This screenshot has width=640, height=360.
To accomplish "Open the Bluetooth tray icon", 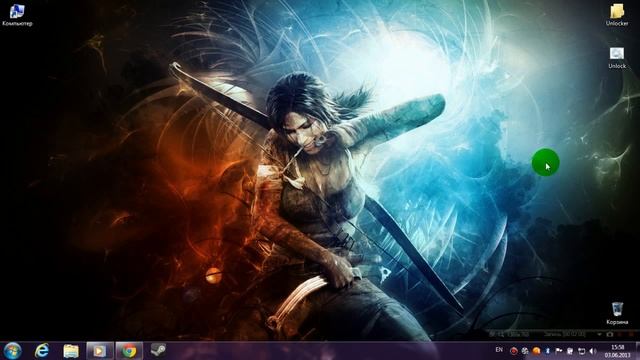I will pos(547,351).
